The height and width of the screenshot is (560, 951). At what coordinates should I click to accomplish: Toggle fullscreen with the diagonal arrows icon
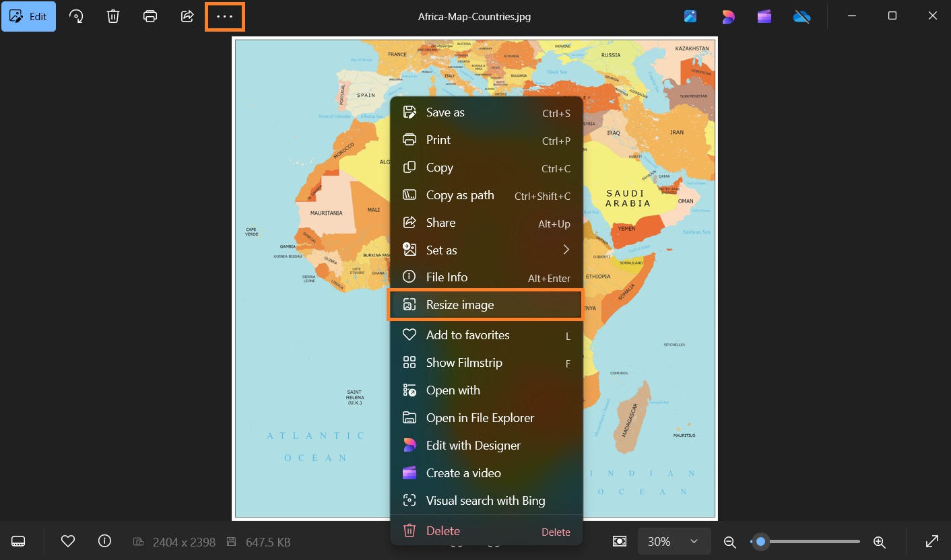(932, 540)
